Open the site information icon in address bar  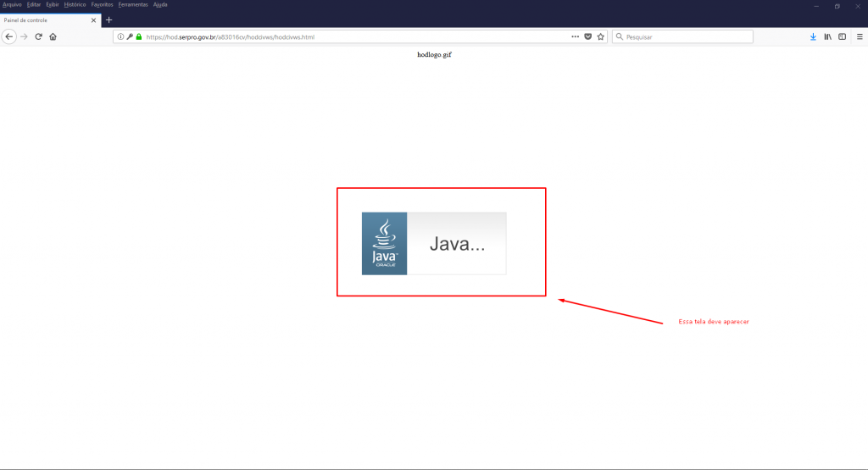click(120, 37)
